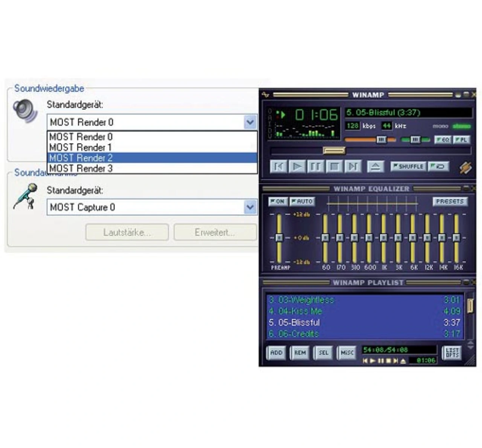Toggle the PL playlist window button
This screenshot has width=482, height=448.
coord(462,140)
